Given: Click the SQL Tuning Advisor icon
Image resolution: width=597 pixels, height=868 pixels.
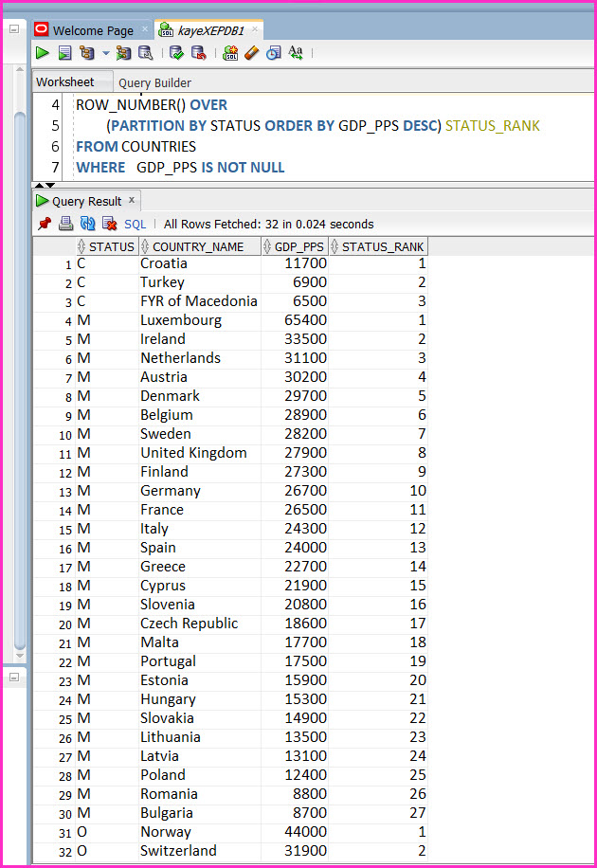Looking at the screenshot, I should pyautogui.click(x=146, y=52).
